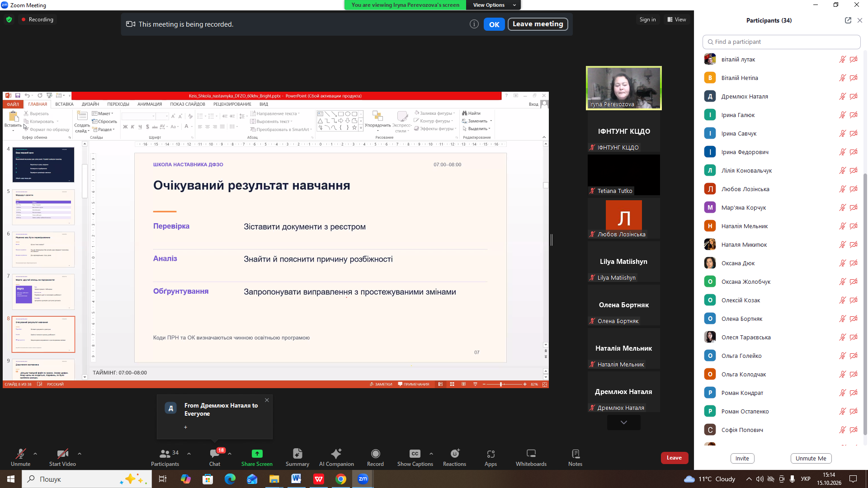Image resolution: width=868 pixels, height=488 pixels.
Task: Click Sign in link
Action: (647, 19)
